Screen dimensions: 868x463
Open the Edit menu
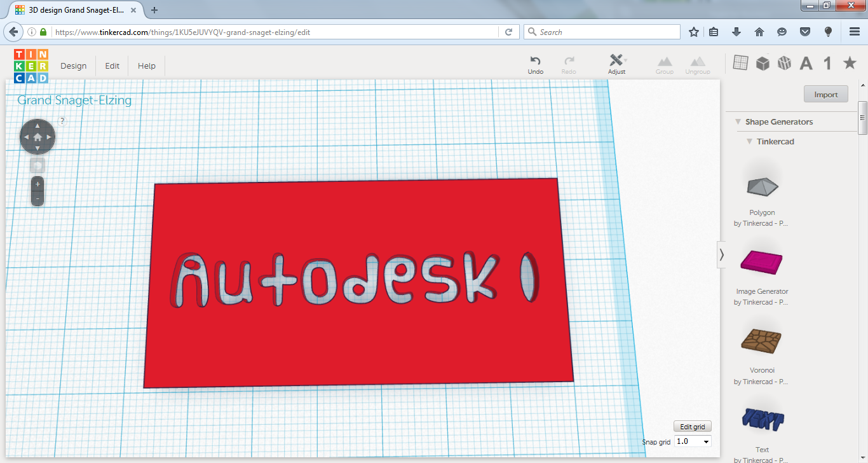pos(112,66)
